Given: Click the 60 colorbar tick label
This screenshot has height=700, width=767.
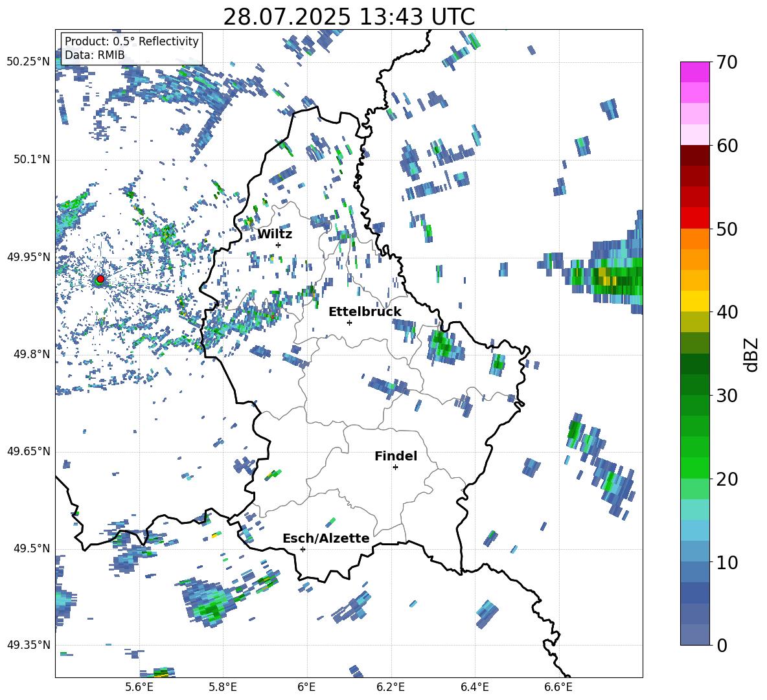Looking at the screenshot, I should tap(726, 145).
